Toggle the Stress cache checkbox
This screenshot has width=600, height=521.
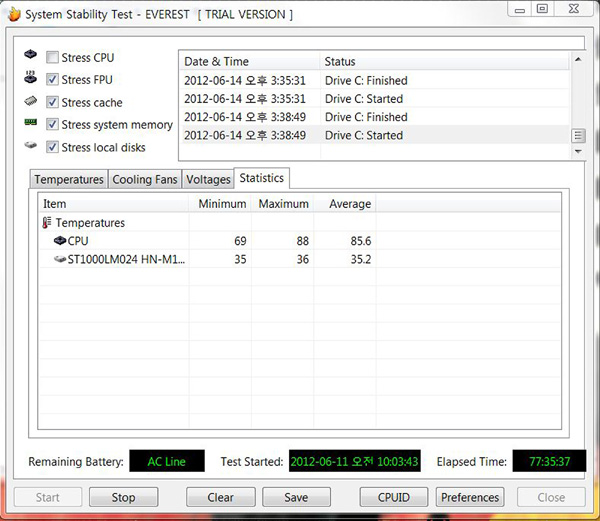(x=52, y=102)
